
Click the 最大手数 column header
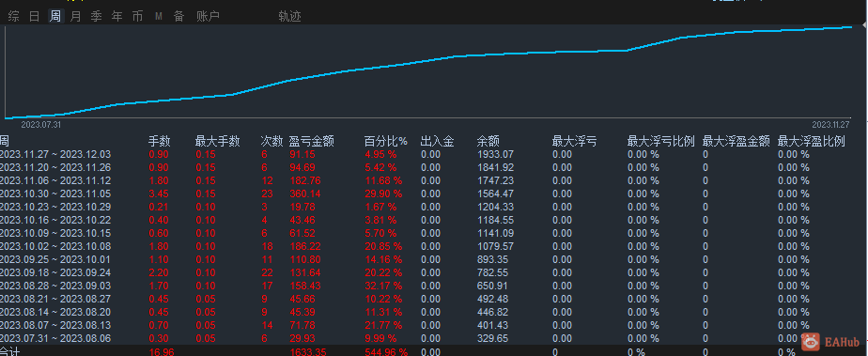[x=218, y=141]
